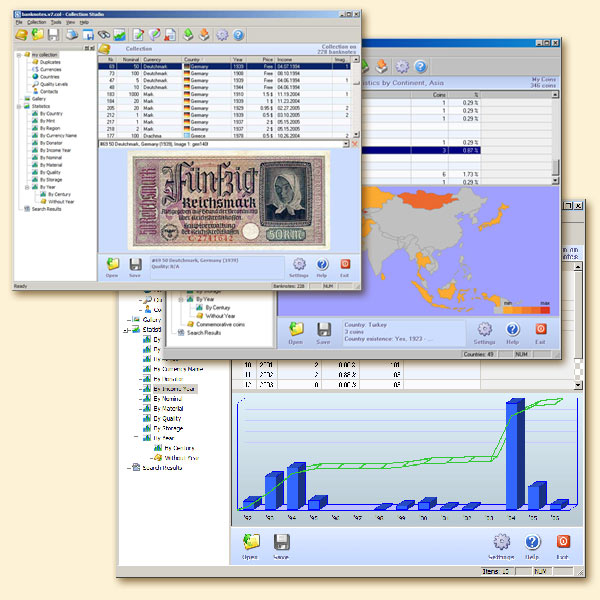Click the floppy disk save icon in banknotes top toolbar
This screenshot has width=600, height=600.
click(54, 35)
